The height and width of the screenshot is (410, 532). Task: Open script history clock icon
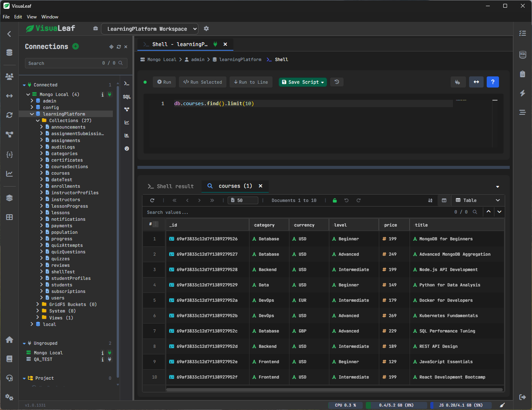[337, 82]
